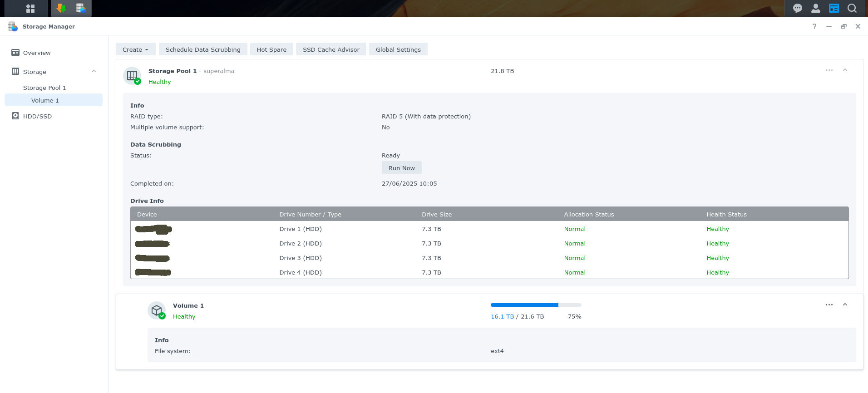Open Storage Pool 1 more options menu

[x=829, y=70]
